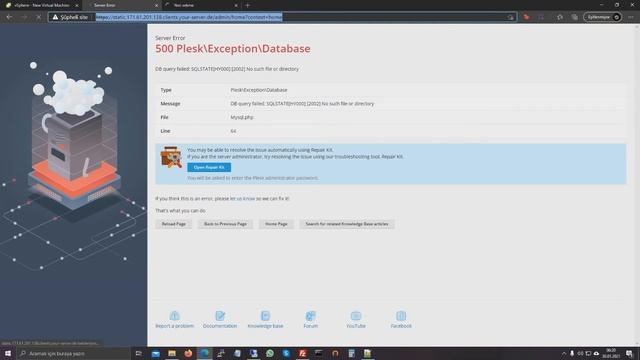Click the Şüpheli site security warning

pos(71,17)
